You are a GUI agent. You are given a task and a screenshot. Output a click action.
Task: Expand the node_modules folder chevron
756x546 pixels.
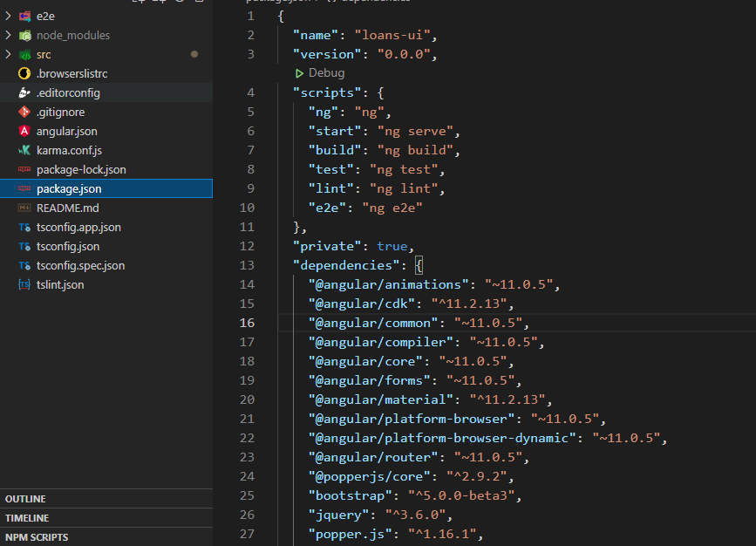8,35
